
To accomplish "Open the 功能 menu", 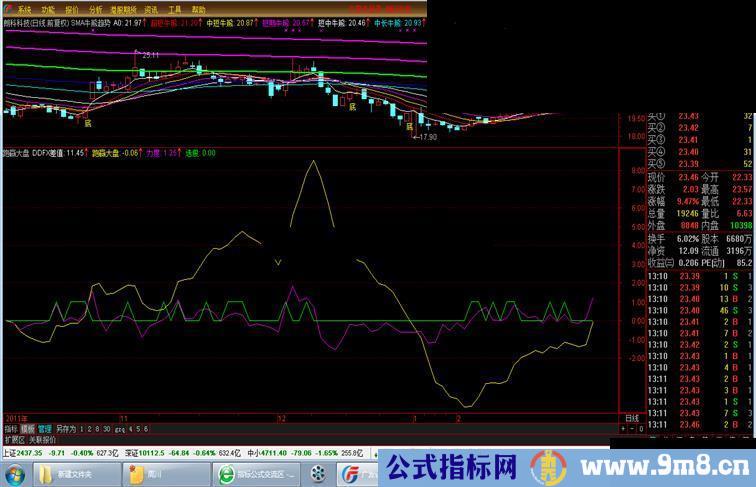I will tap(48, 8).
